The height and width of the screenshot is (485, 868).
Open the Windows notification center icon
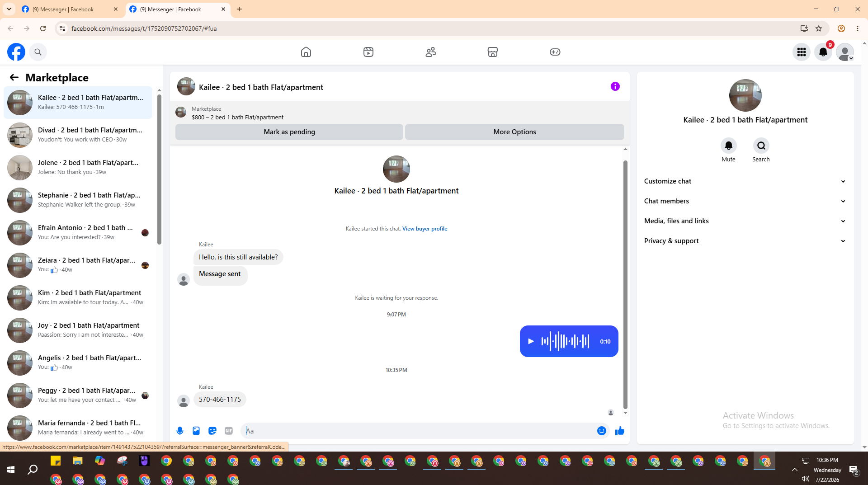(x=854, y=470)
